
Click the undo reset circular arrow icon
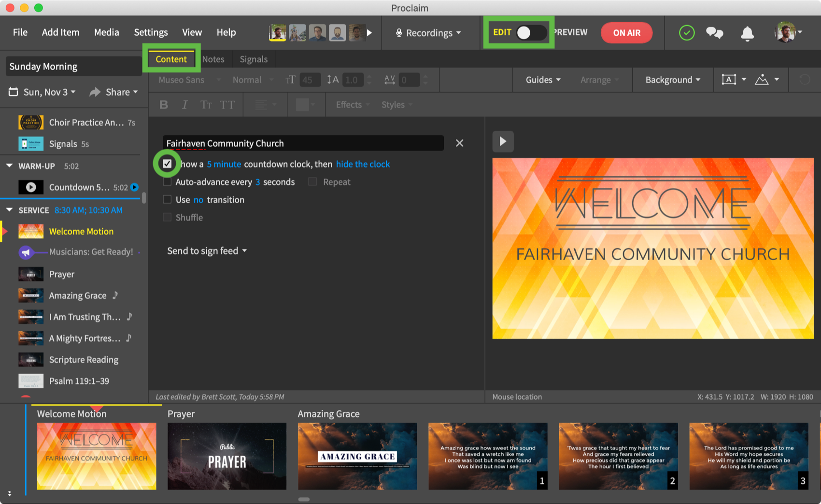point(804,80)
